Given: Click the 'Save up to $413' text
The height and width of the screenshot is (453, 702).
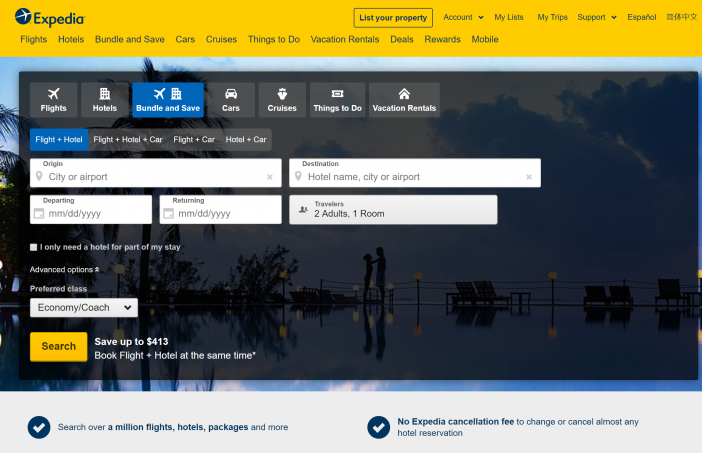Looking at the screenshot, I should tap(131, 342).
